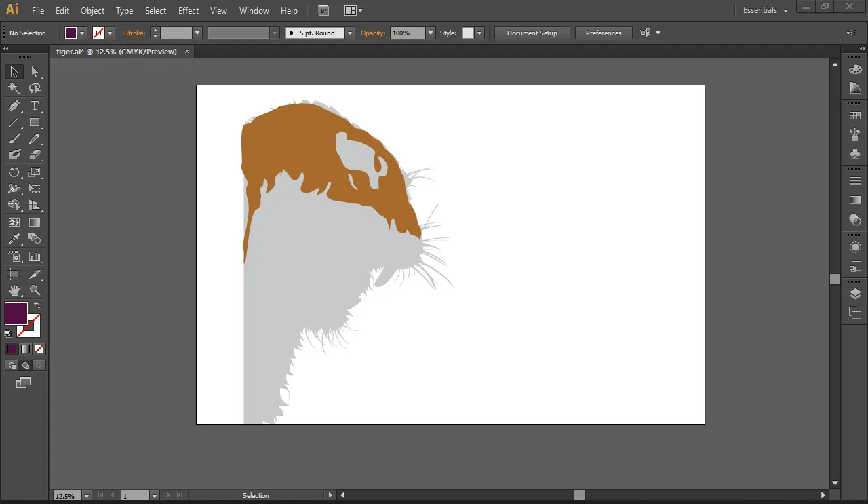This screenshot has width=868, height=504.
Task: Open the Brushes panel
Action: 855,134
